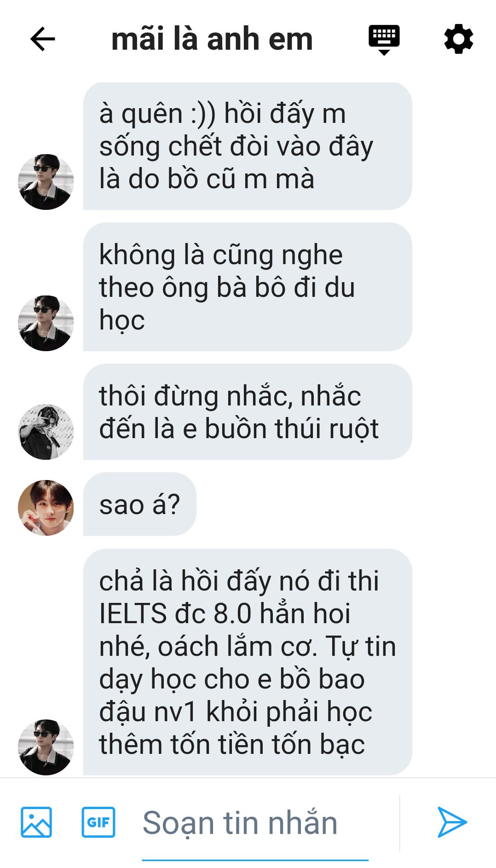Select 'không là cũng nghe theo' bubble

248,287
